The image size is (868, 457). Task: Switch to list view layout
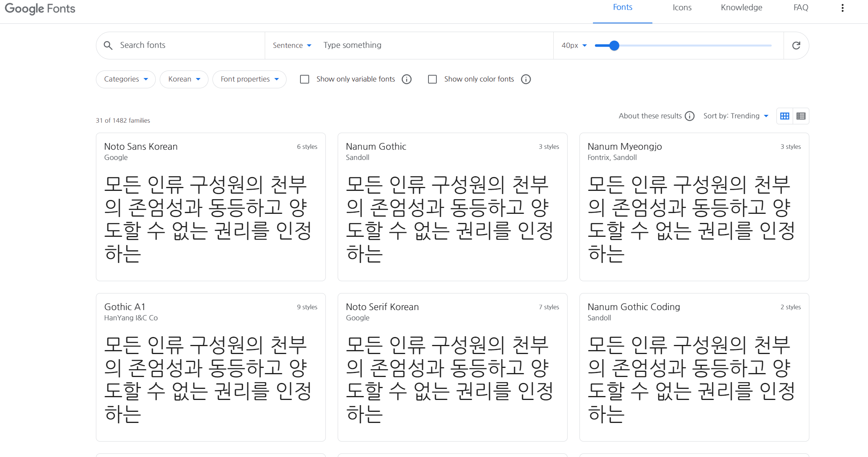pos(801,116)
